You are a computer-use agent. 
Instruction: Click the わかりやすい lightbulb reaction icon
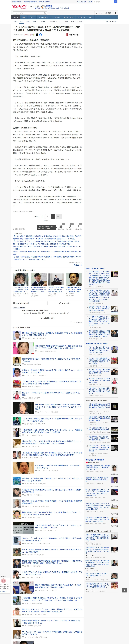70,226
